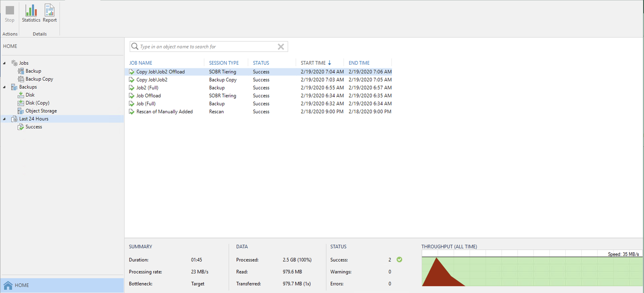The height and width of the screenshot is (293, 644).
Task: Click start time 2/19/2020 6:55 AM
Action: click(x=322, y=88)
